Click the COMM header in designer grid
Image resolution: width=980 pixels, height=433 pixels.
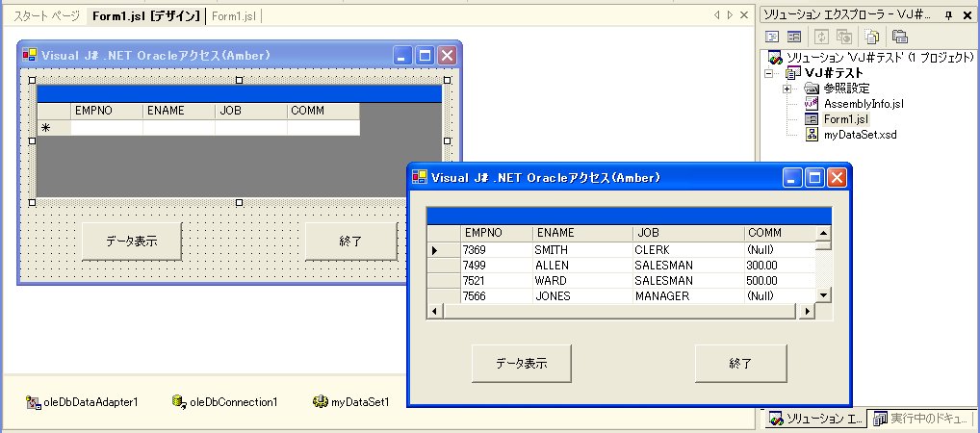[323, 111]
